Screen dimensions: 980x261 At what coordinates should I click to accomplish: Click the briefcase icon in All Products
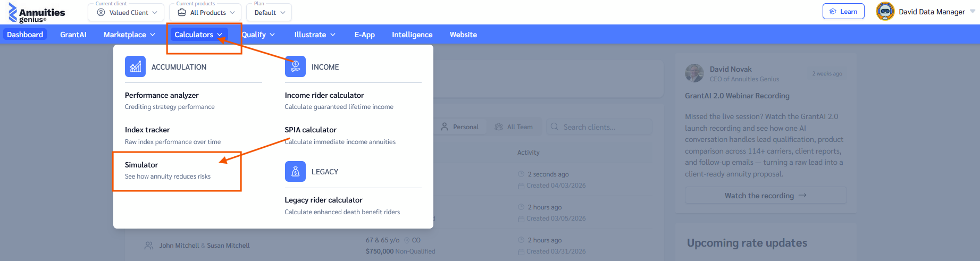182,12
